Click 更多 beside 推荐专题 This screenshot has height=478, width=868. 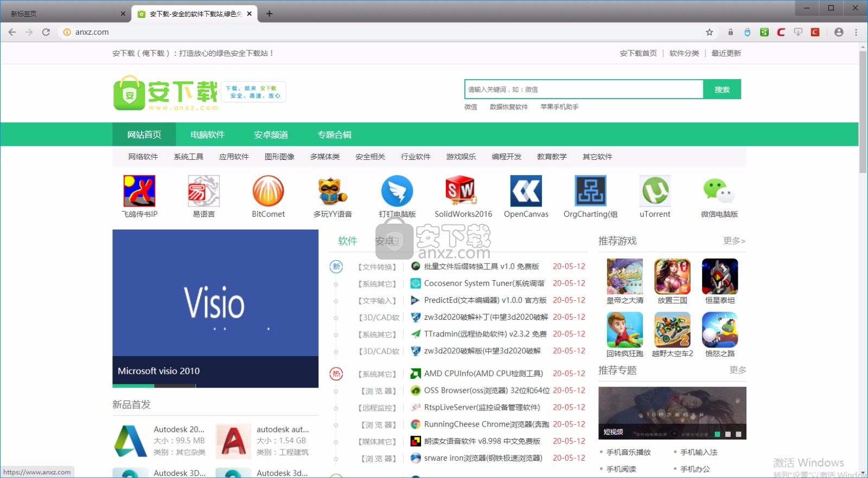pos(737,370)
